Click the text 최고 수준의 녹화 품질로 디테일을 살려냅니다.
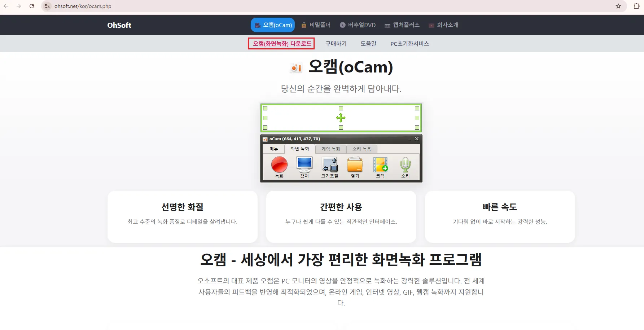Screen dimensions: 644x330 pos(183,222)
